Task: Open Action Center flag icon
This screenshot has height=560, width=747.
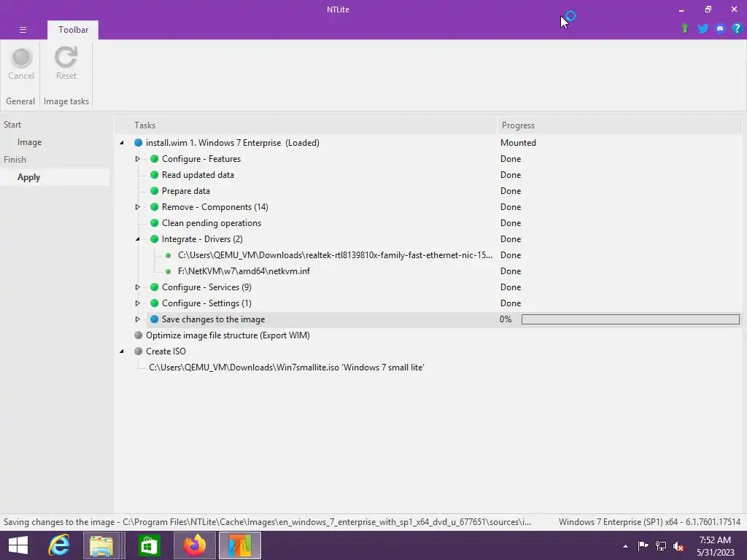Action: point(643,545)
